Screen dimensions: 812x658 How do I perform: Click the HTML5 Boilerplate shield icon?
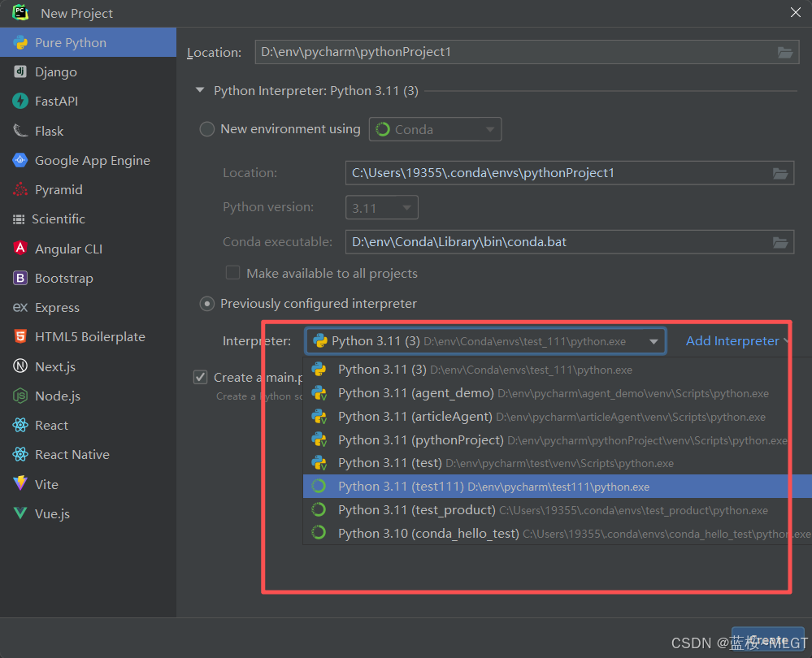coord(20,336)
